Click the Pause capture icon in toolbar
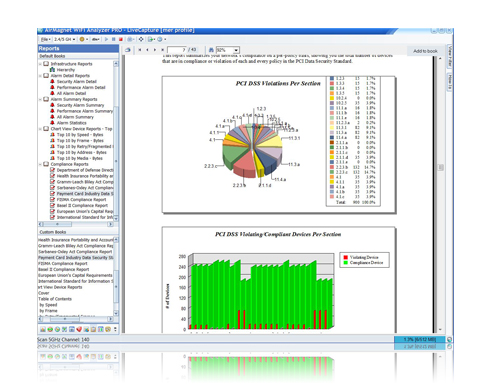 point(114,39)
